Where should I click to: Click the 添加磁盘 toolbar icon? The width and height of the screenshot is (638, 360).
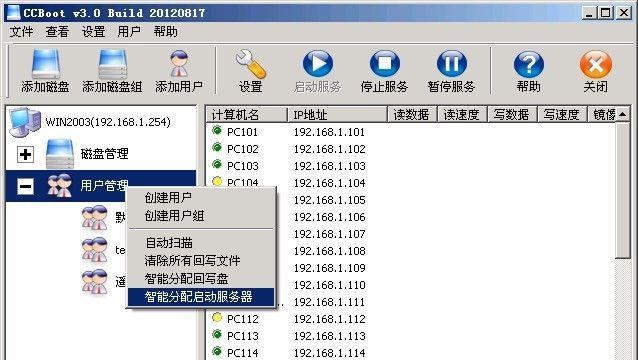45,64
